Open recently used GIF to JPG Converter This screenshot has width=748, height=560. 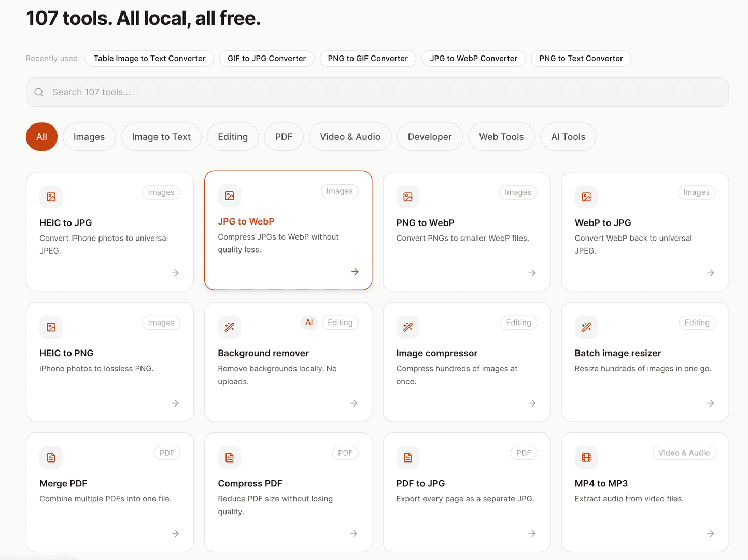(267, 59)
